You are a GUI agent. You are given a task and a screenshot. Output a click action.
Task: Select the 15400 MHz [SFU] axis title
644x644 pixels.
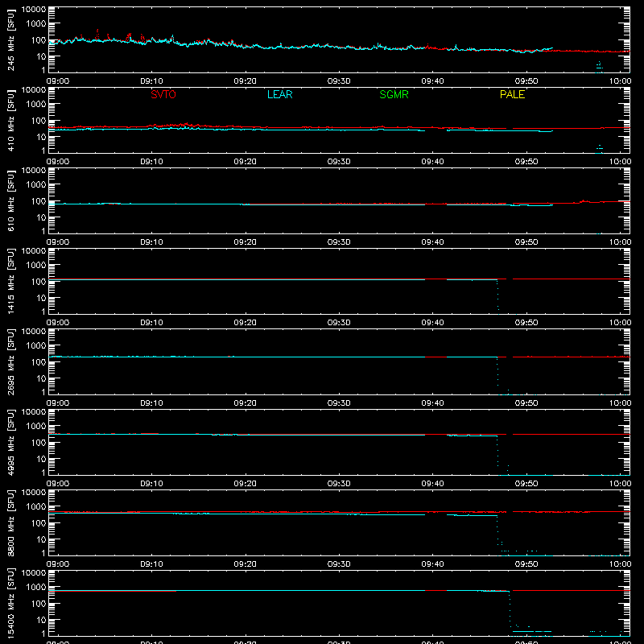tap(11, 603)
